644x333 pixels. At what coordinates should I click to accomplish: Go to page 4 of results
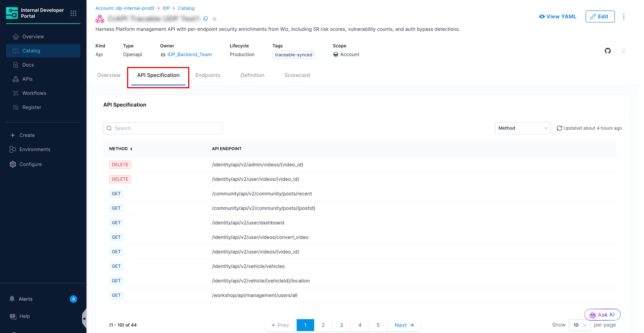click(360, 325)
